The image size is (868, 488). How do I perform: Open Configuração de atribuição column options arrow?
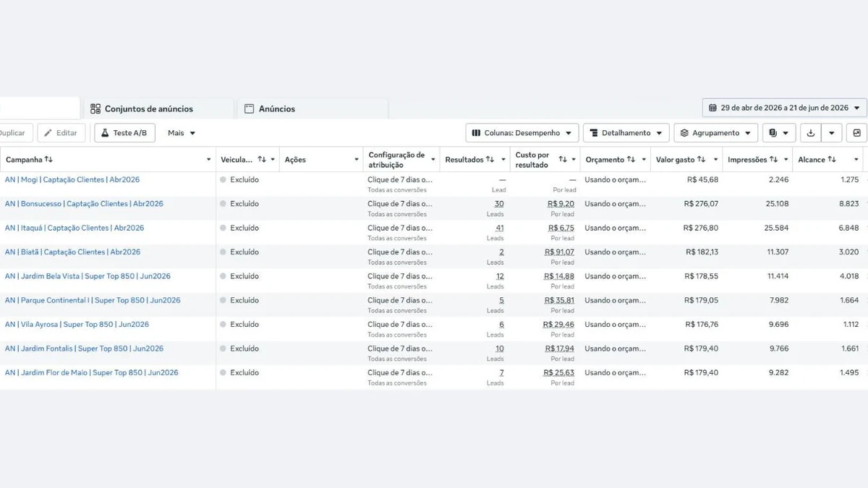(x=433, y=160)
